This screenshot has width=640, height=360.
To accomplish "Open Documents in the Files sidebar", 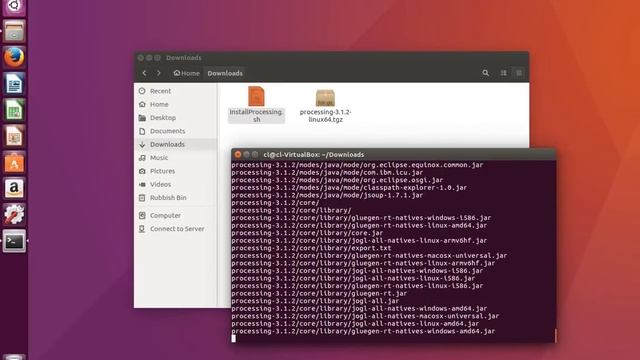I will tap(176, 131).
